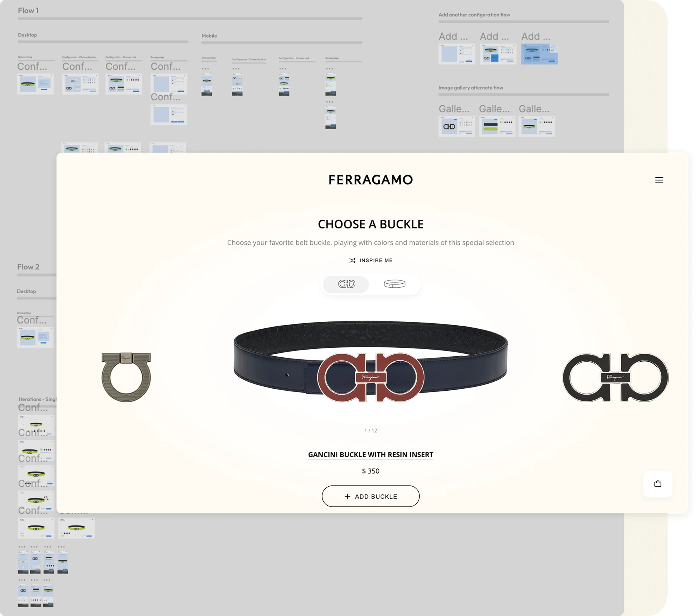Select the black double Gancini buckle
The width and height of the screenshot is (697, 616).
(x=615, y=377)
